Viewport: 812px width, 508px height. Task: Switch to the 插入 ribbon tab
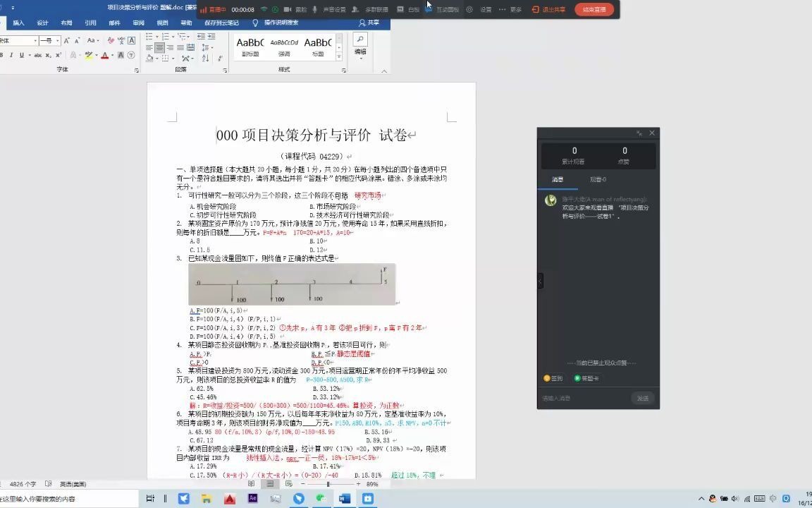(x=20, y=22)
